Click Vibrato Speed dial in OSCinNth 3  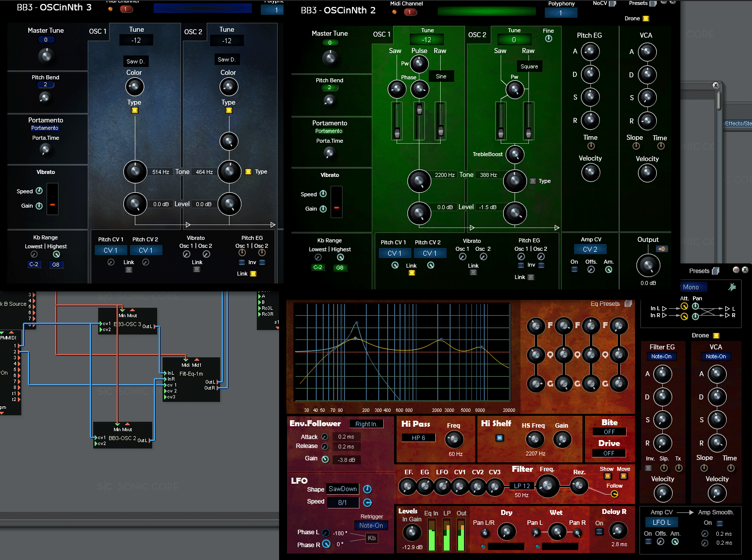point(39,191)
